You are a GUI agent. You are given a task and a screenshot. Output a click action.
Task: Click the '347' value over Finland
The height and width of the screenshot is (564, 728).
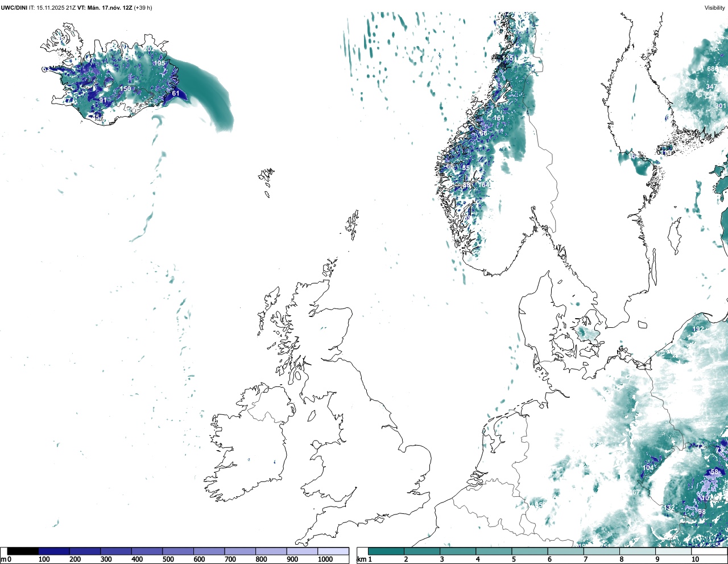[x=712, y=87]
